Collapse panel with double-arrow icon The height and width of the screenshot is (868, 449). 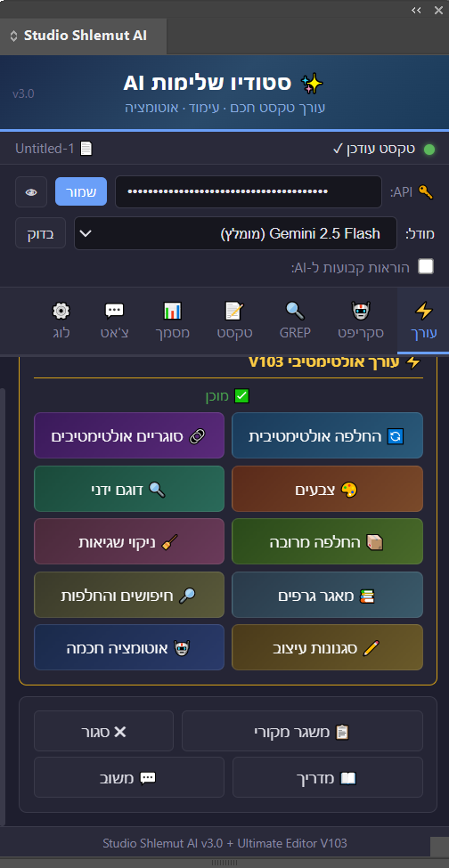coord(416,10)
